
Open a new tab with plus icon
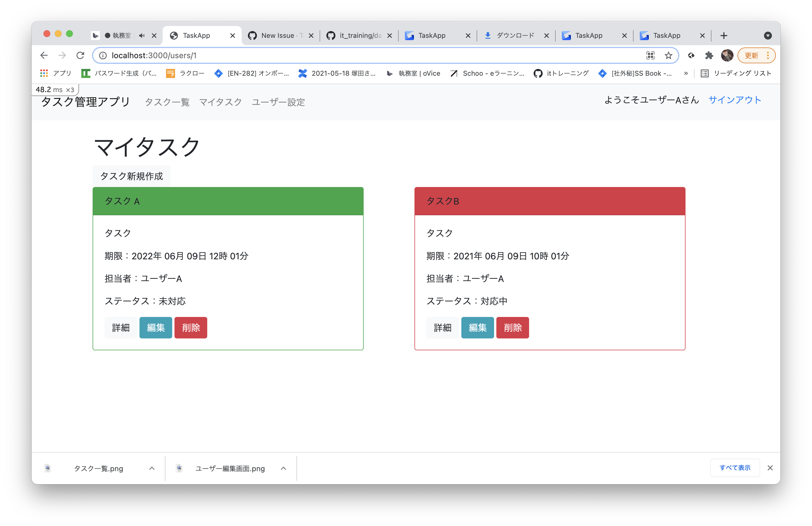724,36
